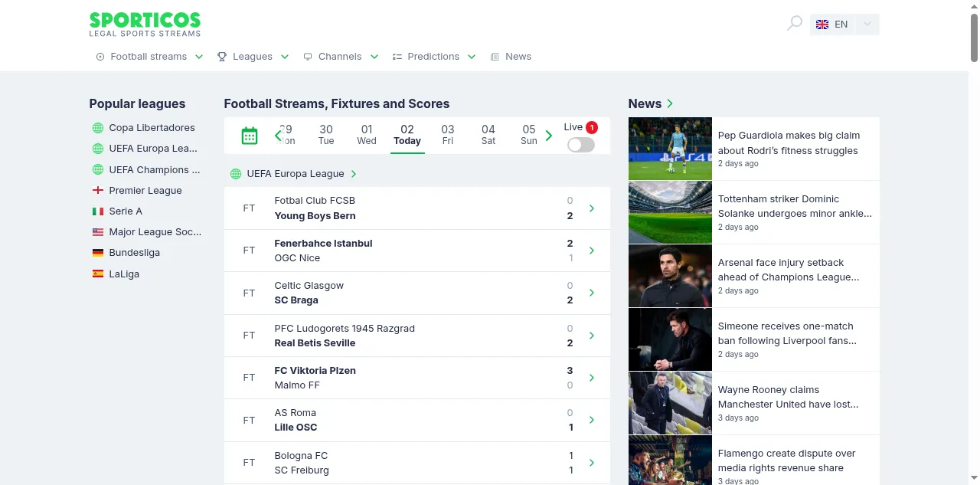Viewport: 980px width, 485px height.
Task: Toggle the Live matches switch
Action: (x=581, y=144)
